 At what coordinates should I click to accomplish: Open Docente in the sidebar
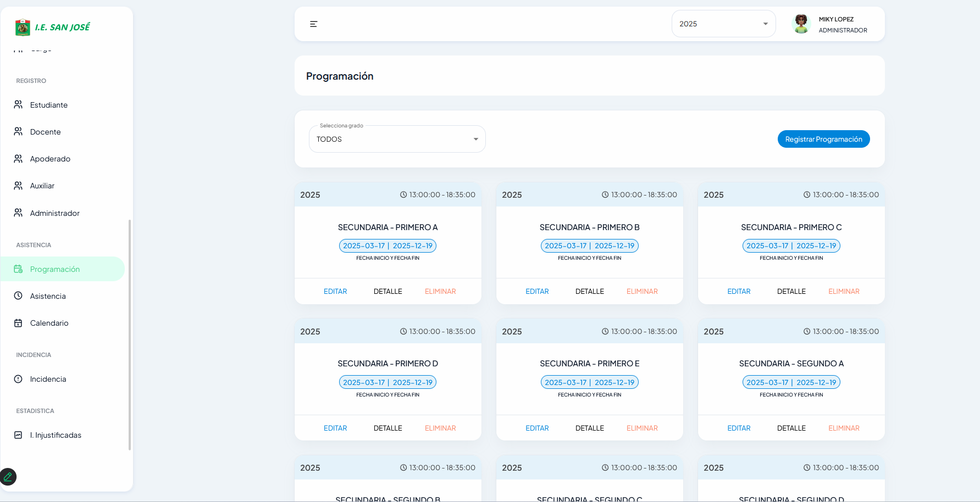46,132
